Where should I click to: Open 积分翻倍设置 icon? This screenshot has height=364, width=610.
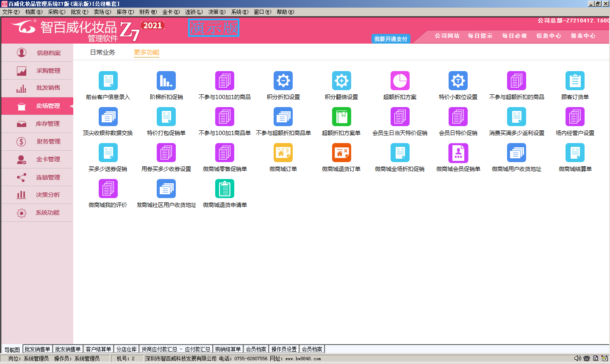341,81
